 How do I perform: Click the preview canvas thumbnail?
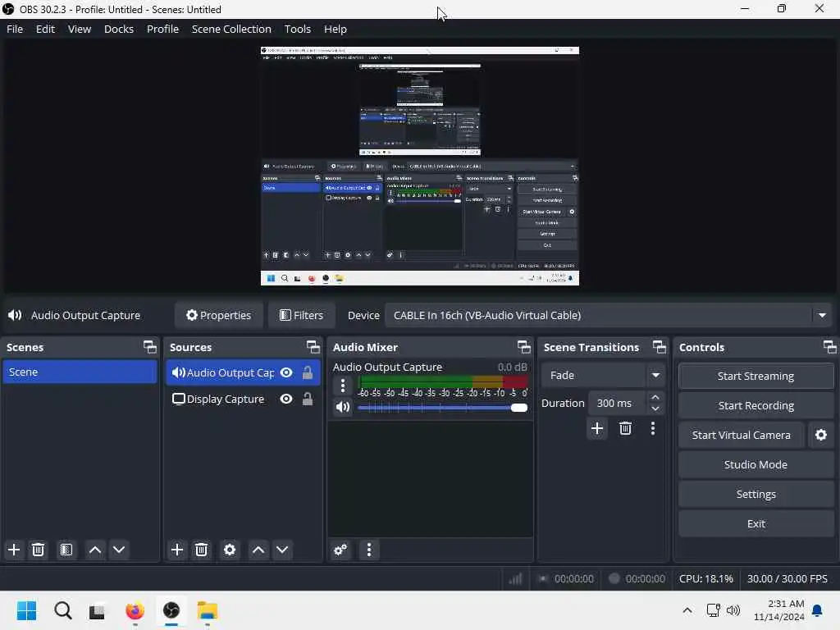419,166
